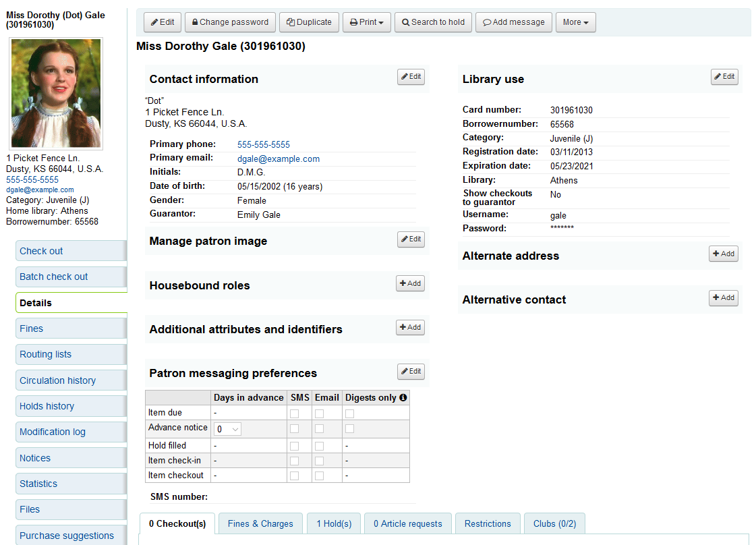Viewport: 756px width, 545px height.
Task: Enable Email checkbox for Hold filled
Action: [x=319, y=447]
